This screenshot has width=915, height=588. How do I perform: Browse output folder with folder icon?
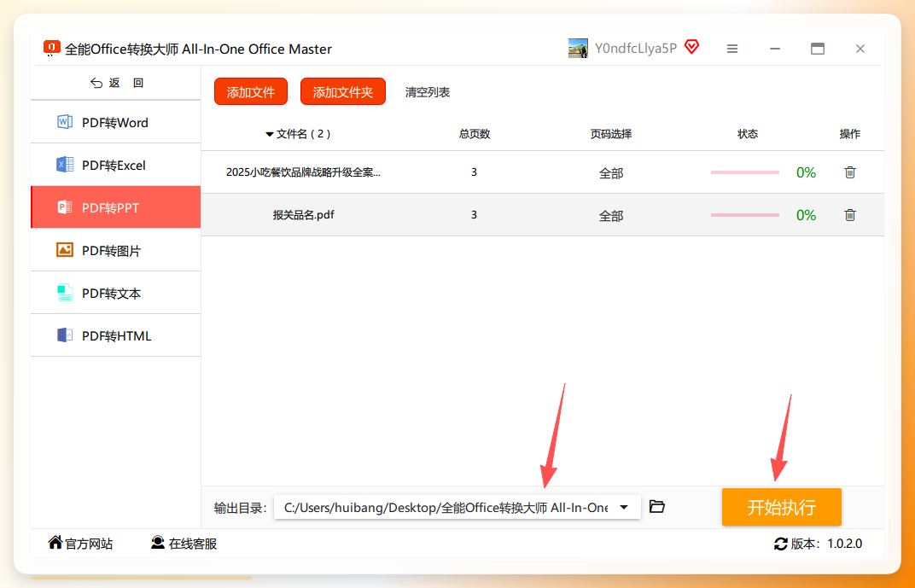pyautogui.click(x=657, y=506)
